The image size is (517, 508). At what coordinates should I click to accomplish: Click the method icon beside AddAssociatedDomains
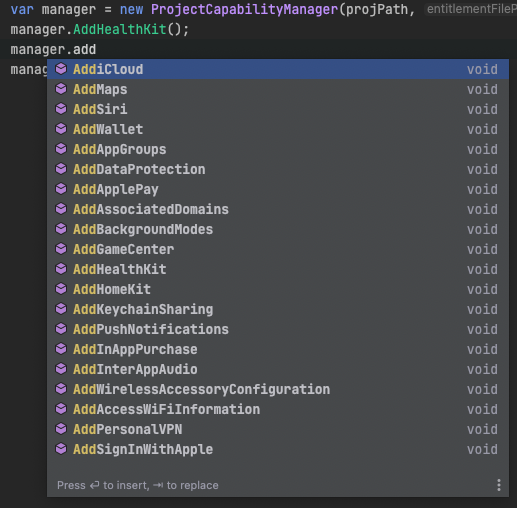coord(61,209)
